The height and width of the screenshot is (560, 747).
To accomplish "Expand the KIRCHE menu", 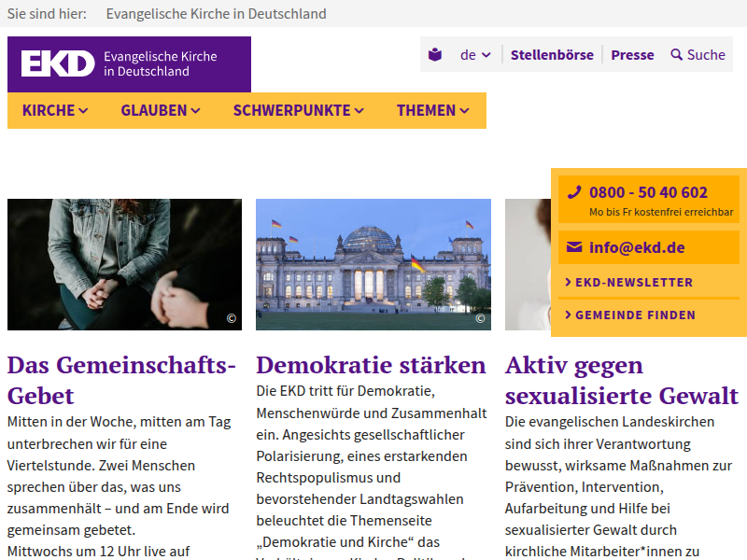I will tap(55, 110).
